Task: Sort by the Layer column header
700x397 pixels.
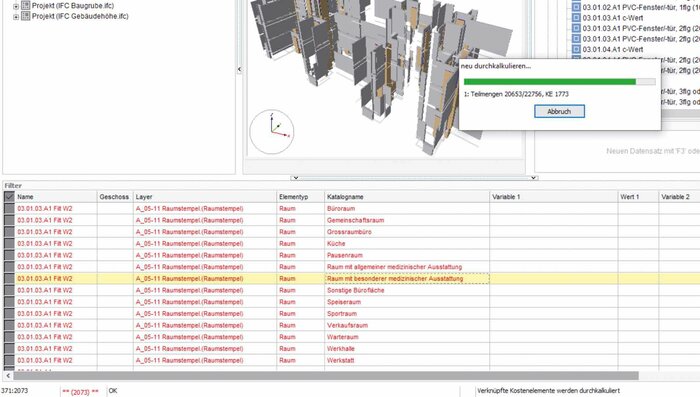Action: tap(204, 196)
